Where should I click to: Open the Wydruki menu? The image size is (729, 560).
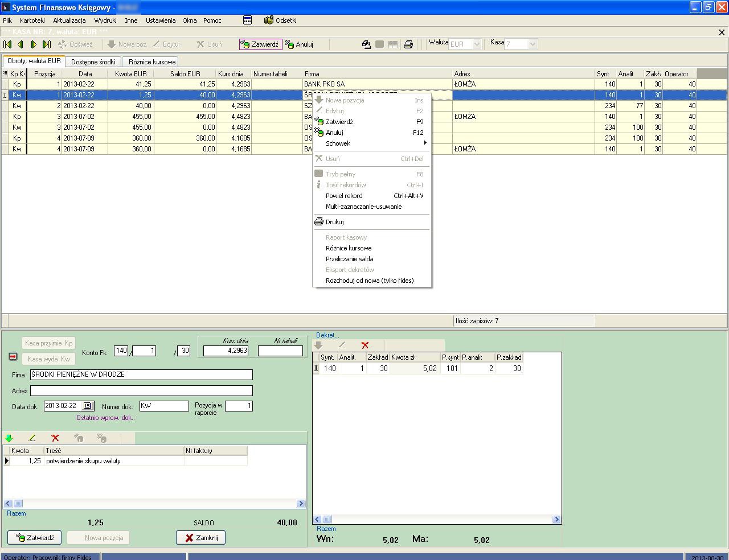point(105,20)
